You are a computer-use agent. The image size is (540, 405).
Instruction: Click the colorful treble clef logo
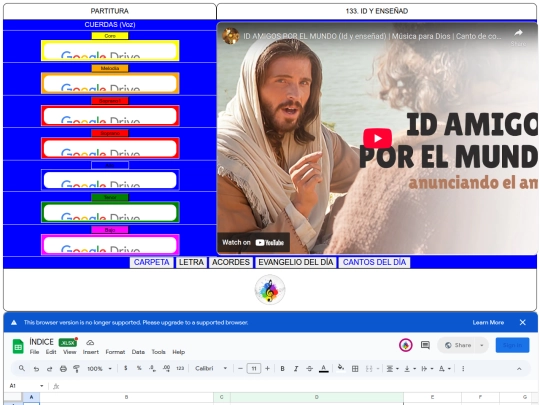click(270, 289)
